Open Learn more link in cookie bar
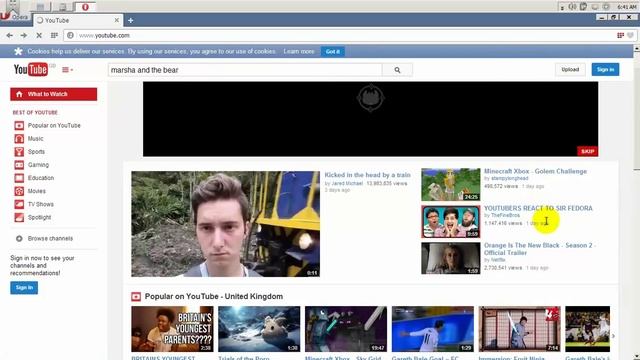Screen dimensions: 640x360 tap(299, 51)
